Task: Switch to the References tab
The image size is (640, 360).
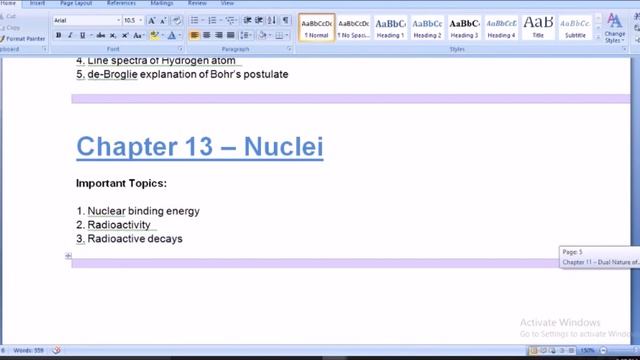Action: [121, 3]
